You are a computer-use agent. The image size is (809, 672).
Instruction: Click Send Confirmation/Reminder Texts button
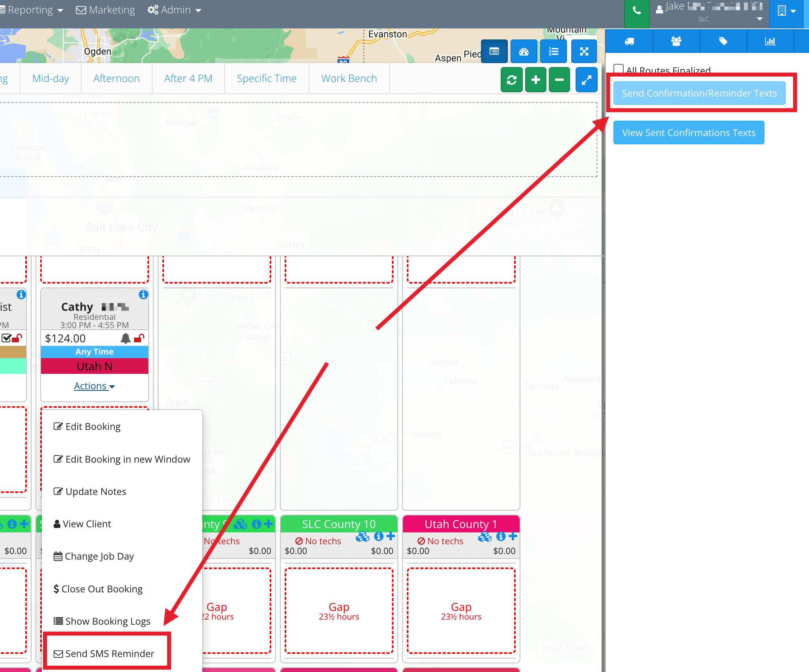pos(699,93)
